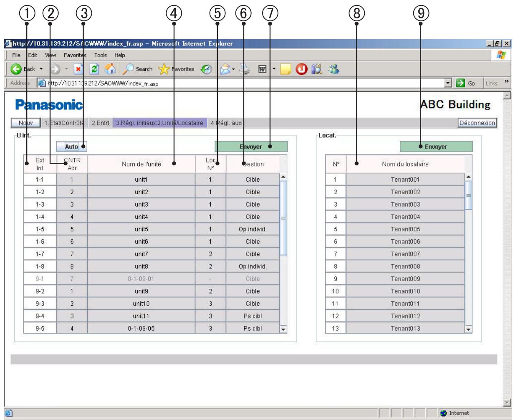This screenshot has height=420, width=513.
Task: Click the tenant name "Tenant013"
Action: click(x=405, y=328)
